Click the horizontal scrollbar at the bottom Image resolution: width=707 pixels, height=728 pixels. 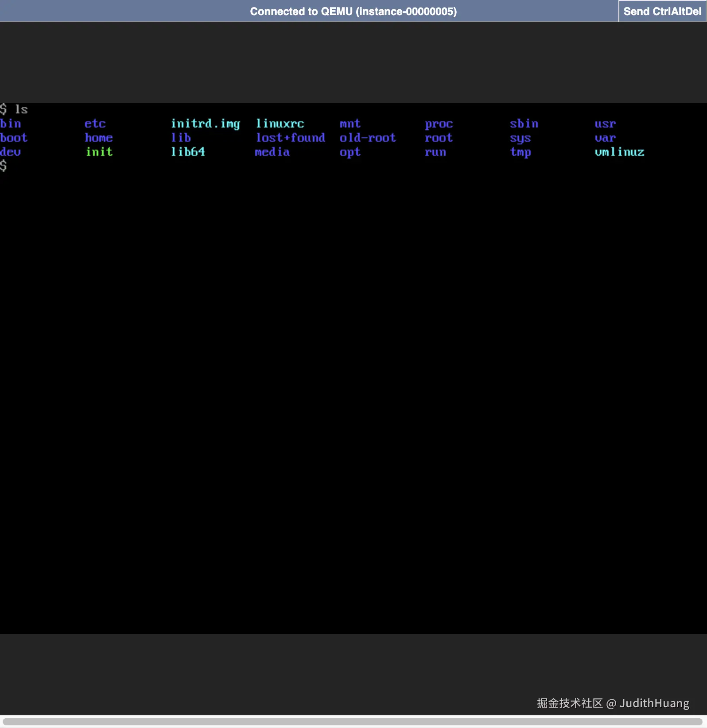point(353,722)
